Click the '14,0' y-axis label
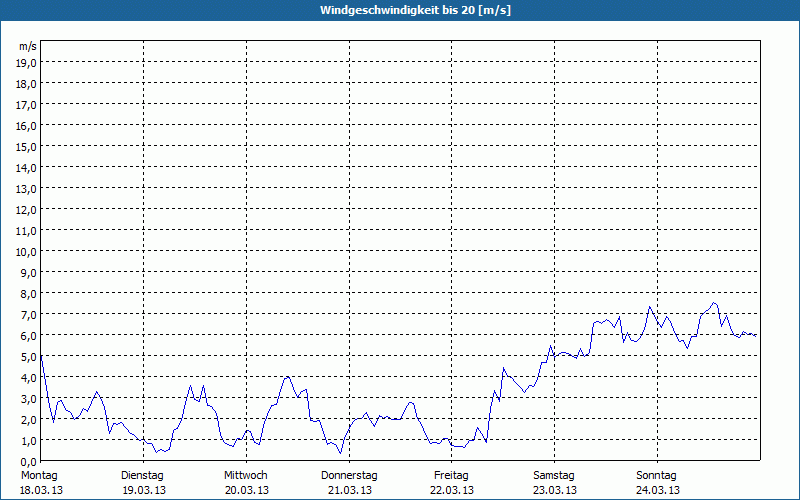This screenshot has height=500, width=800. point(27,167)
